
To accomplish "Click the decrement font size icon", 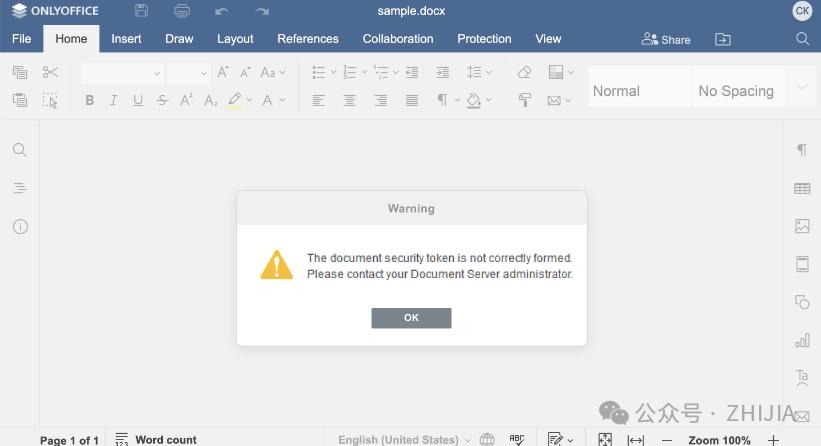I will [245, 72].
